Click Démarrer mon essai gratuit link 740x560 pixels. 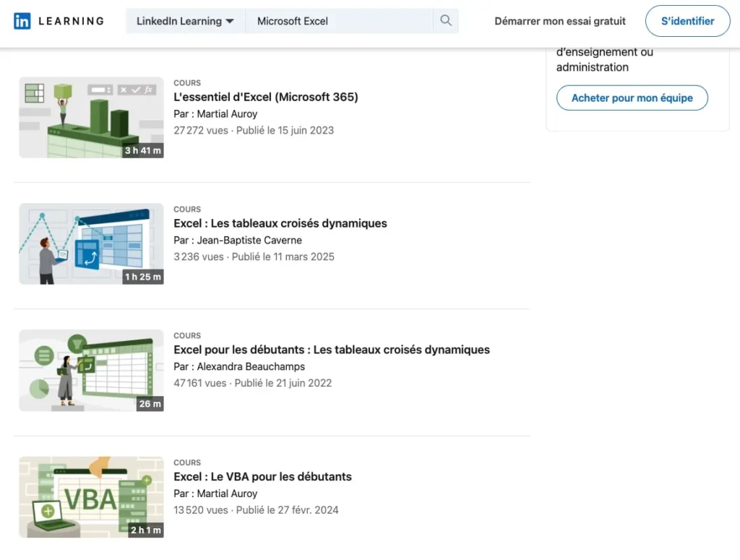pyautogui.click(x=560, y=21)
